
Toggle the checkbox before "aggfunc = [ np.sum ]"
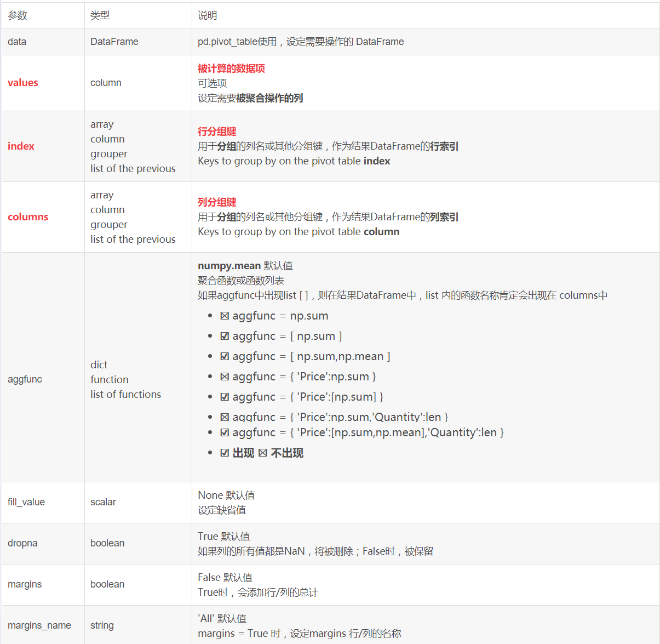pos(225,335)
